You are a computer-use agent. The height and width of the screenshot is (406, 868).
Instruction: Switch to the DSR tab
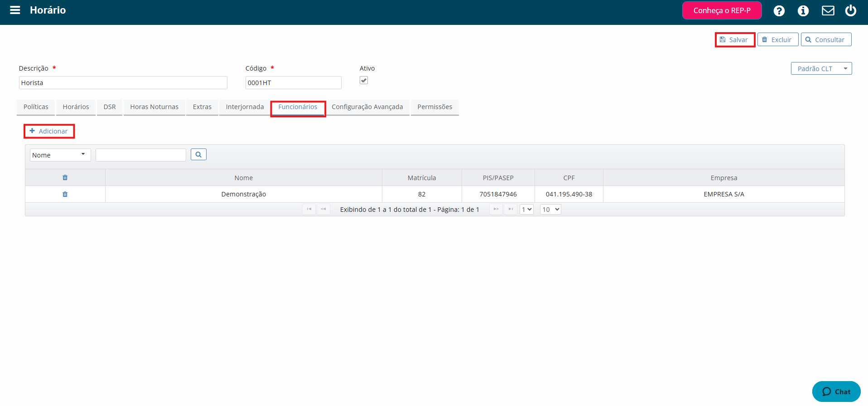click(x=110, y=107)
